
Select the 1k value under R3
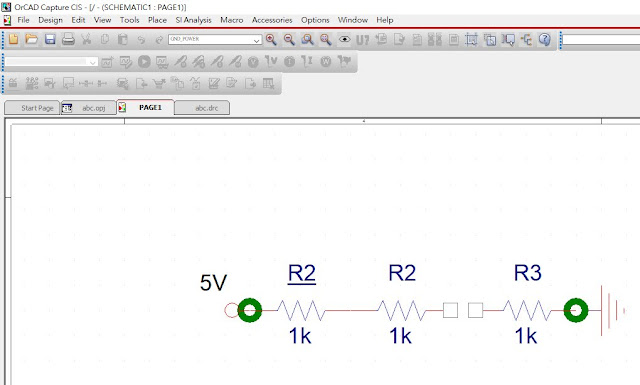tap(526, 336)
